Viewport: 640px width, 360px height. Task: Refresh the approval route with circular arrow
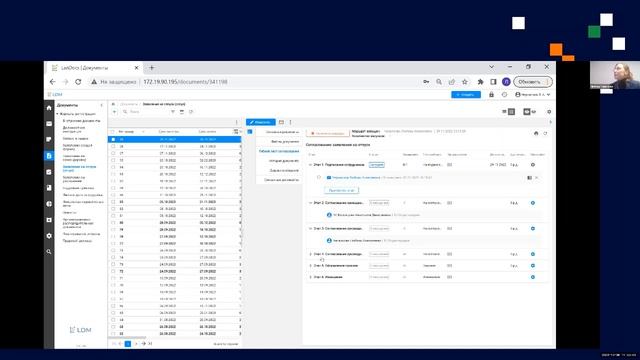545,133
